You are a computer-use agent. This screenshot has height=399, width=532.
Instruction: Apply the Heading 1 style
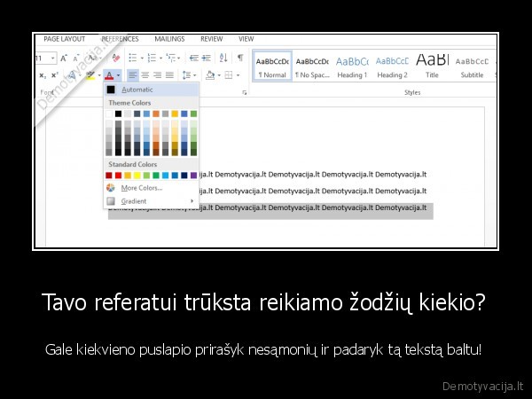(352, 66)
